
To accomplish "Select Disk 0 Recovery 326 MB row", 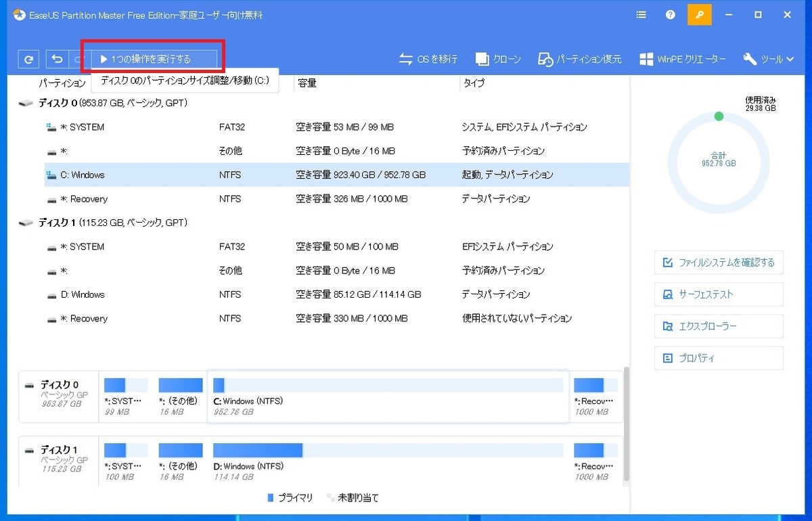I will (337, 199).
